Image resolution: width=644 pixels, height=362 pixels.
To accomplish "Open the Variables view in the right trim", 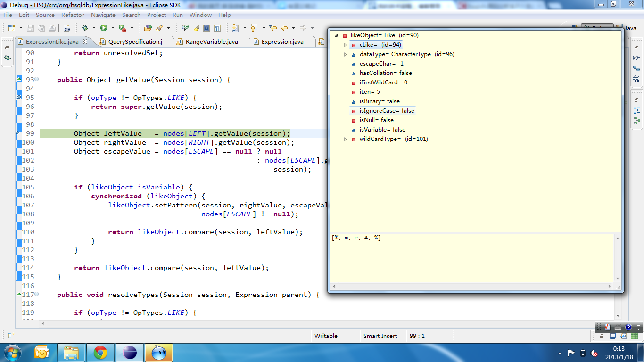I will [636, 58].
